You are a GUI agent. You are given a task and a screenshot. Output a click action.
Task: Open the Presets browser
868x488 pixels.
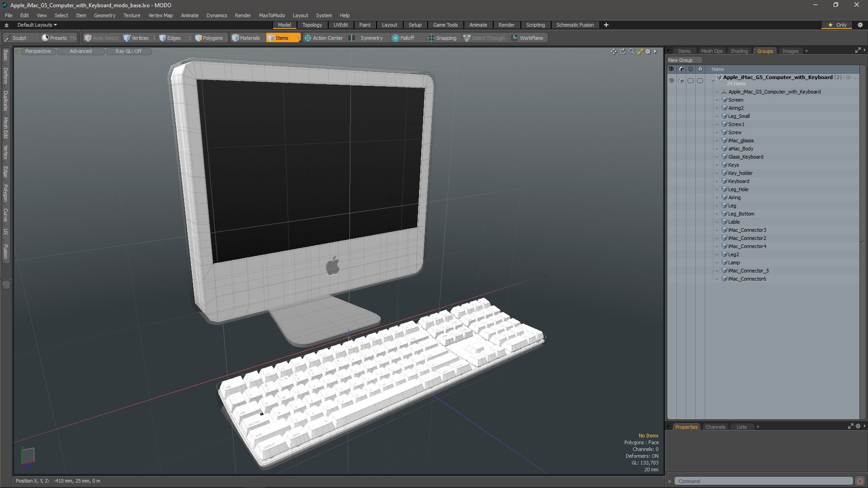(x=58, y=38)
